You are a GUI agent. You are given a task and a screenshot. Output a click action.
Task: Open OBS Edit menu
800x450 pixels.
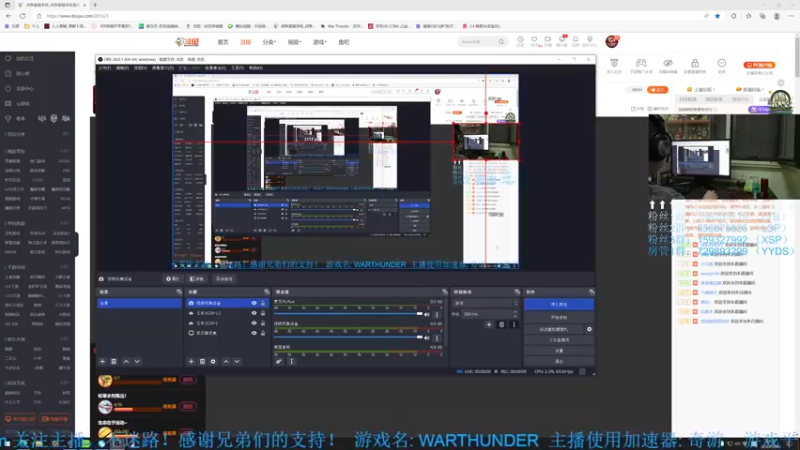click(122, 68)
